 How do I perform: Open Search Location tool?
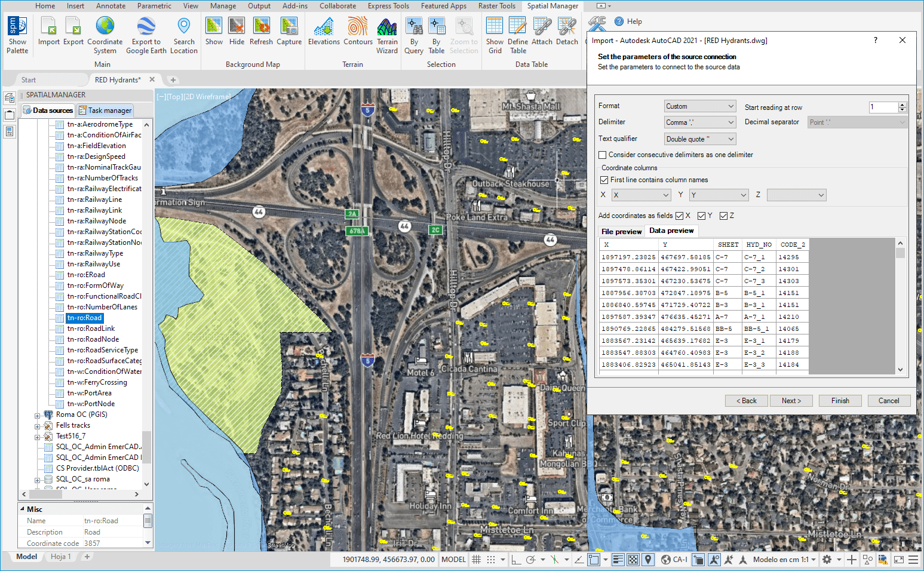coord(184,35)
